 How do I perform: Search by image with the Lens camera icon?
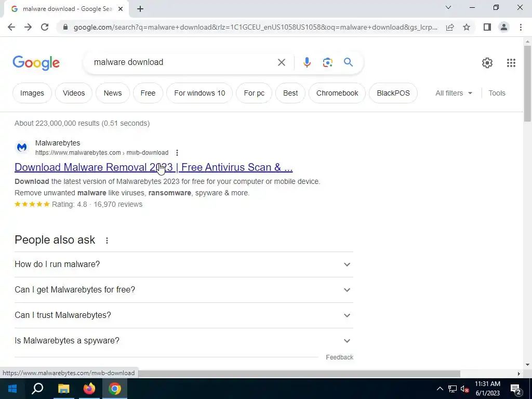327,62
